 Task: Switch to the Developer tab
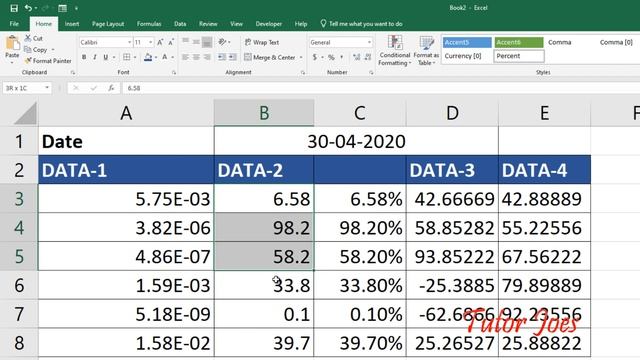pyautogui.click(x=269, y=24)
